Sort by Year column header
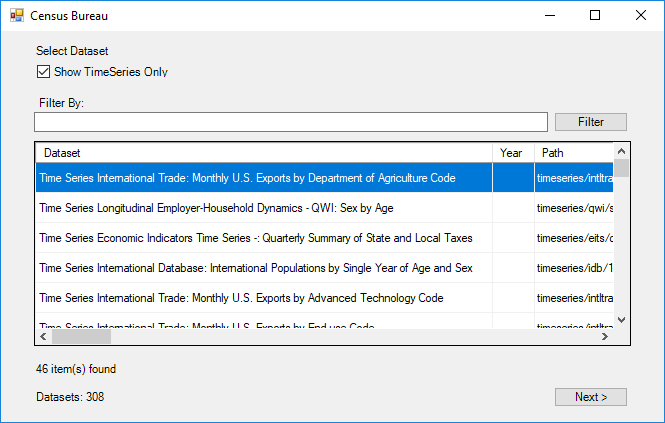 (512, 153)
